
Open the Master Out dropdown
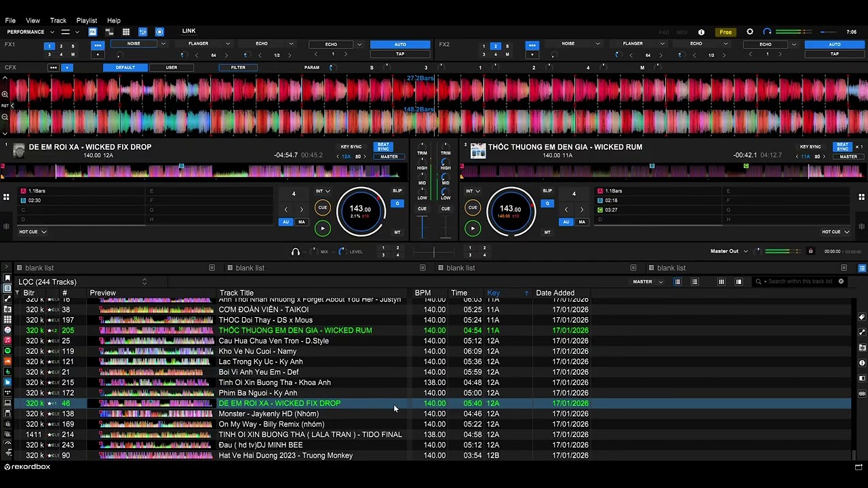coord(746,251)
